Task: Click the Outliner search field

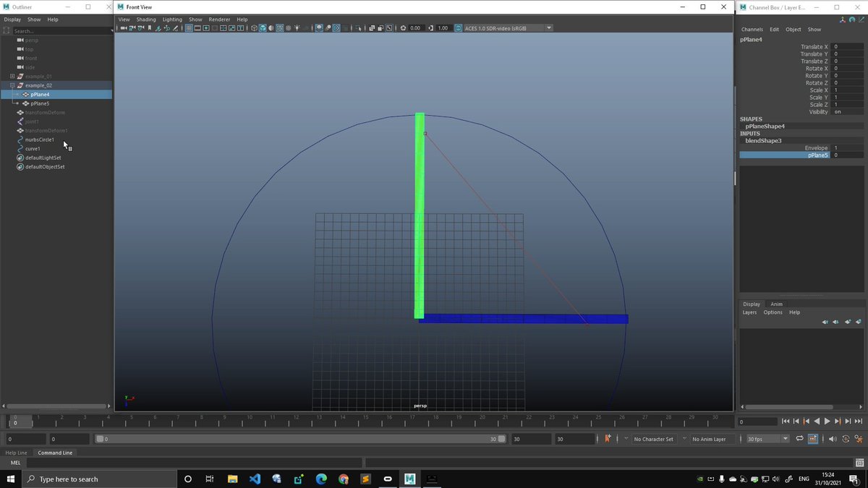Action: point(61,31)
